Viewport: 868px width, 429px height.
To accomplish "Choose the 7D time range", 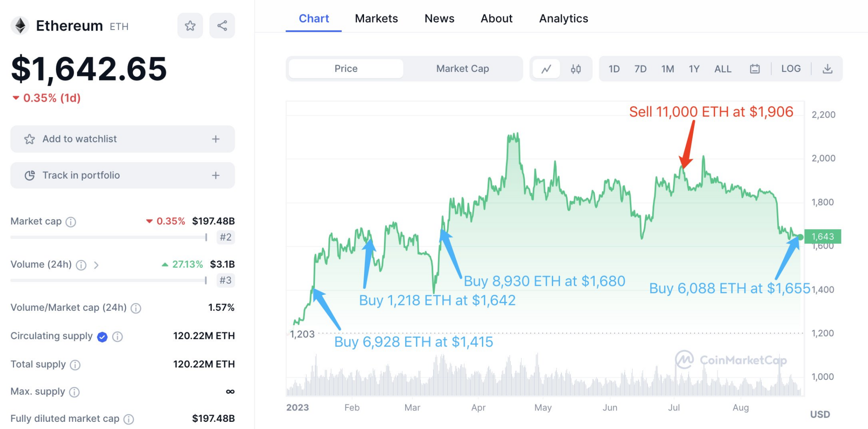I will pyautogui.click(x=640, y=69).
